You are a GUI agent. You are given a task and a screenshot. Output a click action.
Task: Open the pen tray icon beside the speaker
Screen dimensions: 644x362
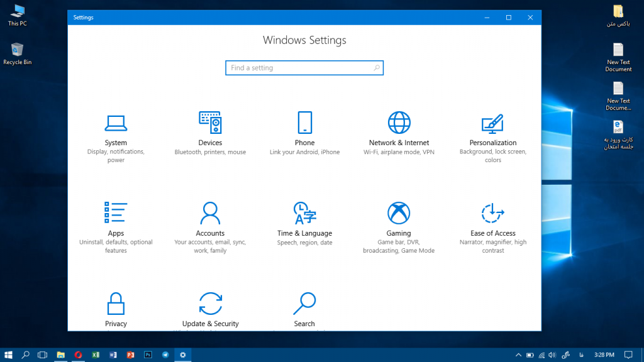pyautogui.click(x=566, y=355)
